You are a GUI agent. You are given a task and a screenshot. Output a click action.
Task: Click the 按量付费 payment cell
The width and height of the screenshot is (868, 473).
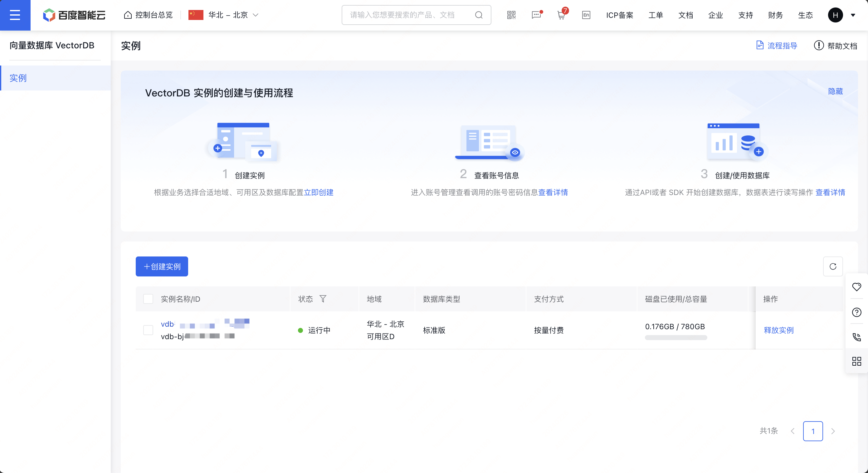[549, 330]
